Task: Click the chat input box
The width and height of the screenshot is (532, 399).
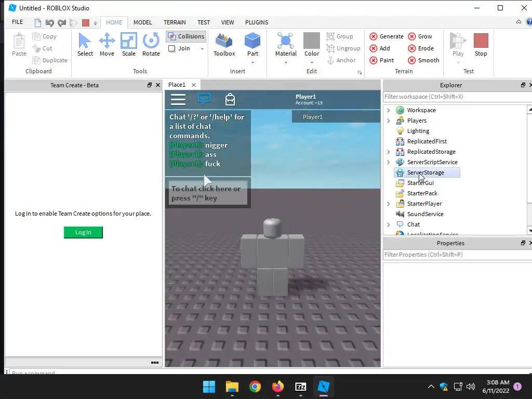Action: coord(208,193)
